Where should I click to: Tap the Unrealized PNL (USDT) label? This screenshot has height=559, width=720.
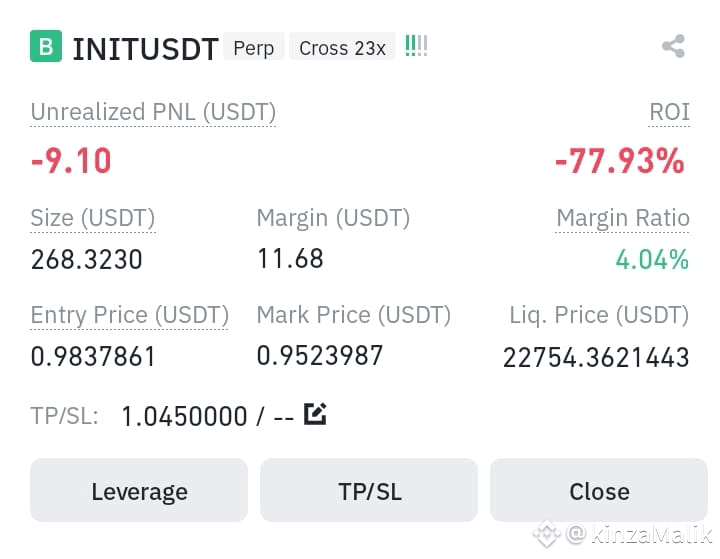pyautogui.click(x=153, y=112)
